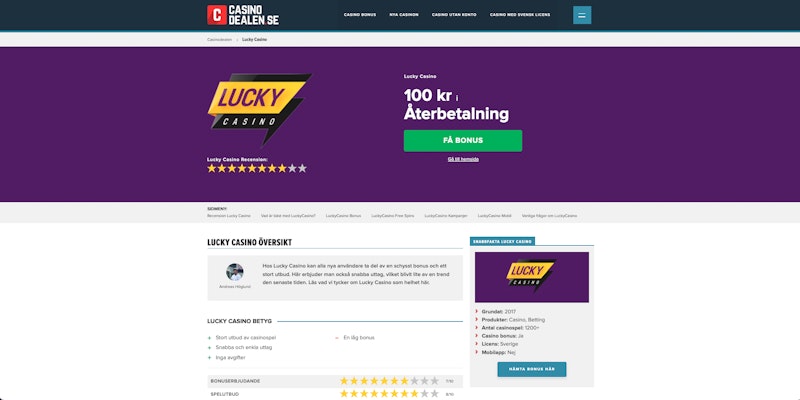Click the large Lucky Casino logo
Image resolution: width=800 pixels, height=400 pixels.
(259, 109)
